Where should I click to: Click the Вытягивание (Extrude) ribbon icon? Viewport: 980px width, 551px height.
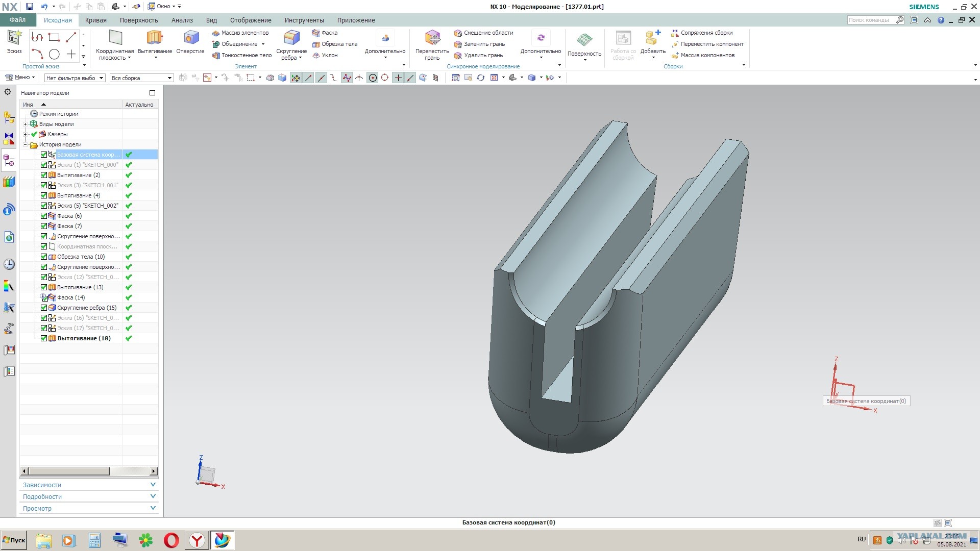[x=155, y=38]
